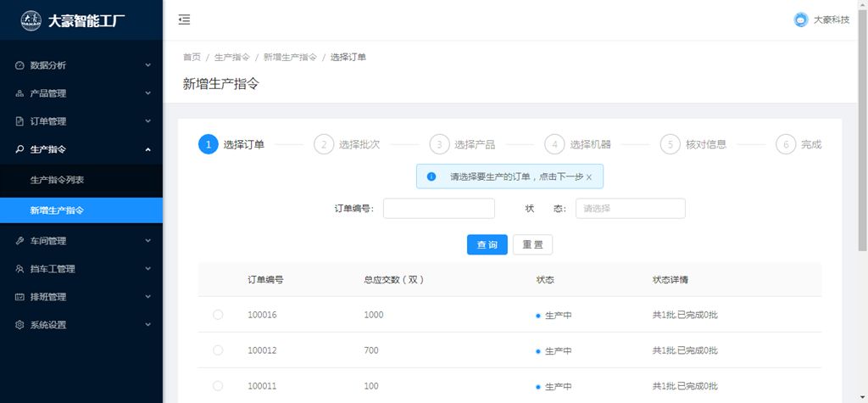This screenshot has height=403, width=868.
Task: Click the 首页 breadcrumb link
Action: click(x=192, y=57)
